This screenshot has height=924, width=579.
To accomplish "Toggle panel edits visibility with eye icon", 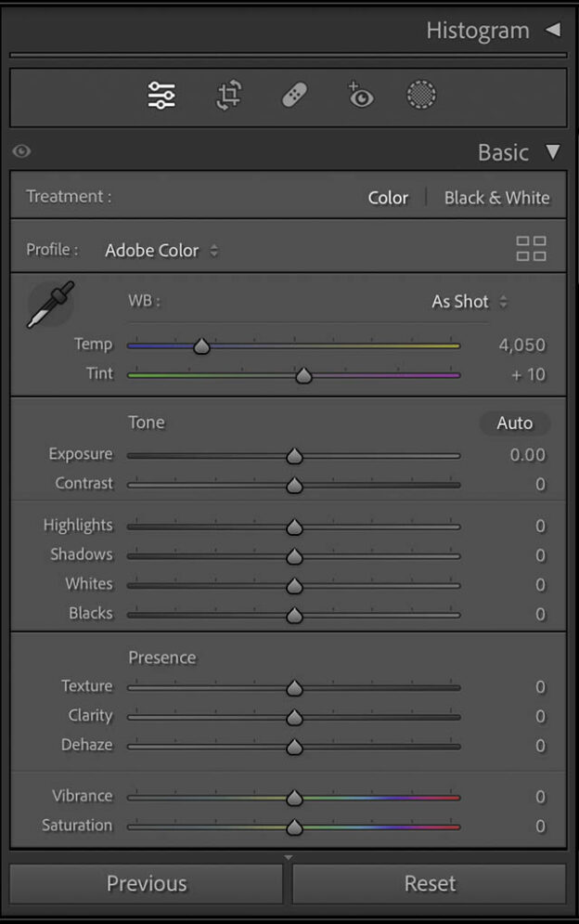I will pos(21,151).
